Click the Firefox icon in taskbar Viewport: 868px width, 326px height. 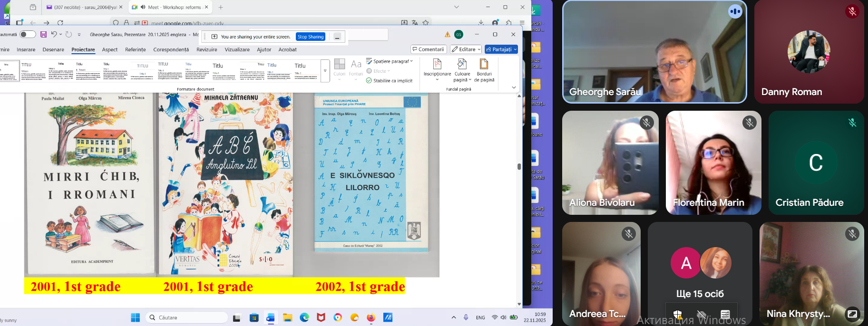tap(371, 317)
